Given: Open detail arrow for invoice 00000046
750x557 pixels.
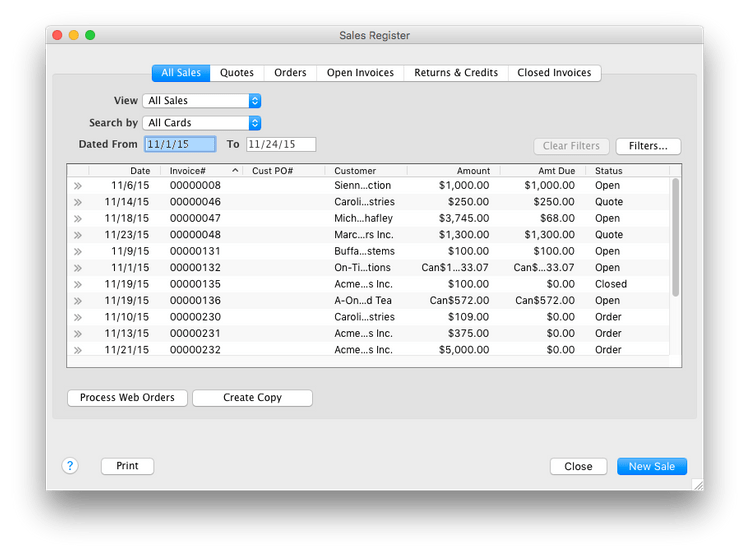Looking at the screenshot, I should pos(78,202).
